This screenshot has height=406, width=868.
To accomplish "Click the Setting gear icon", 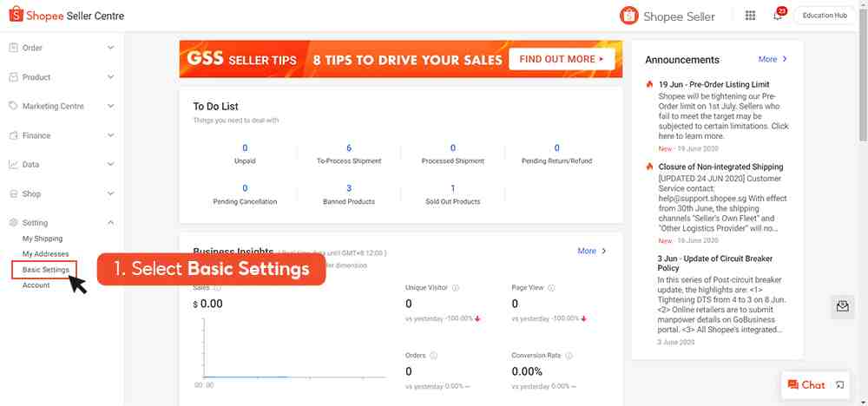I will (13, 223).
